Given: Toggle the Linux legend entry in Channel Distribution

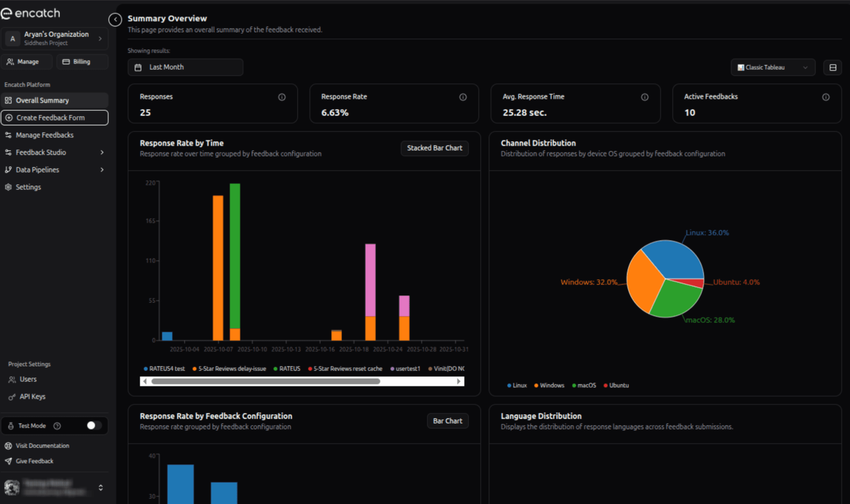Looking at the screenshot, I should pyautogui.click(x=517, y=385).
